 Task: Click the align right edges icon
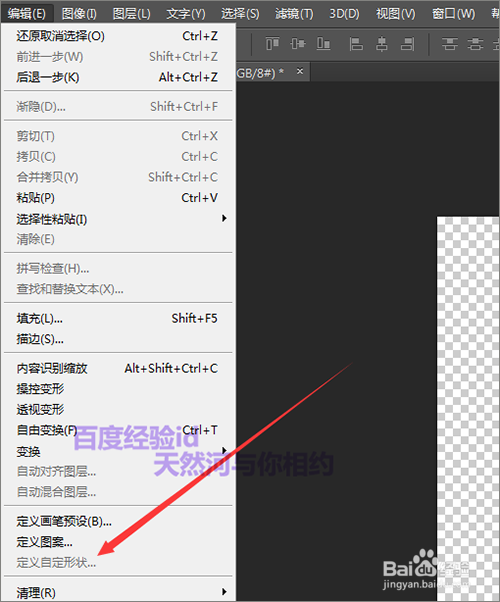click(x=407, y=44)
